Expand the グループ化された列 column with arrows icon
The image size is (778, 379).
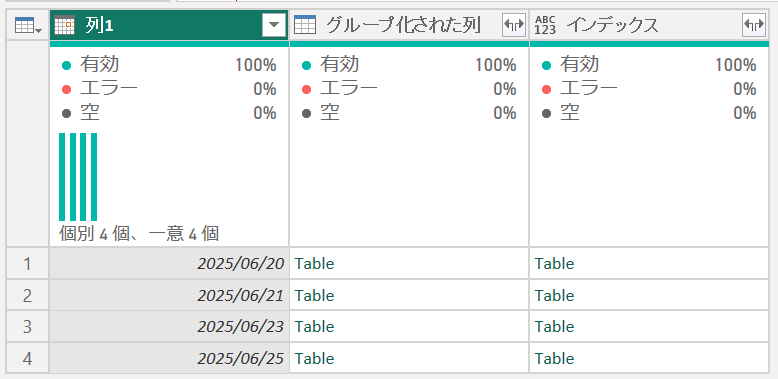(514, 25)
